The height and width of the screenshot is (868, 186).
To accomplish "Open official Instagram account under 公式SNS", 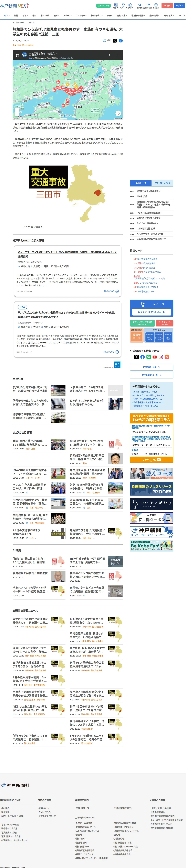I will point(161,357).
